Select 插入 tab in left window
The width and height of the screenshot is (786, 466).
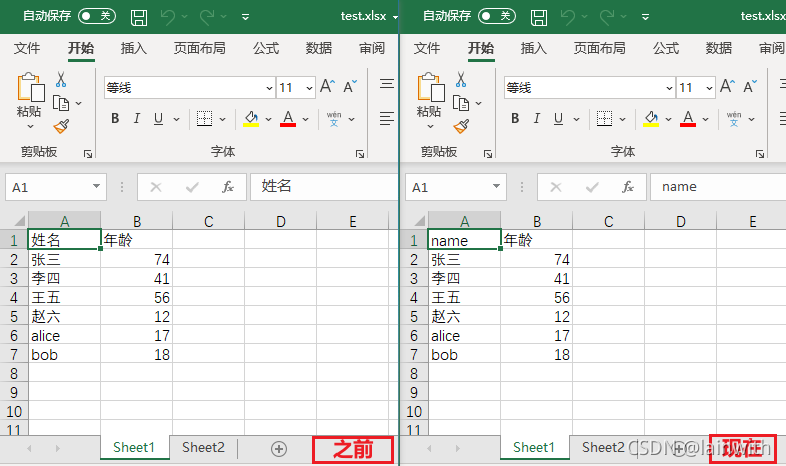coord(134,48)
